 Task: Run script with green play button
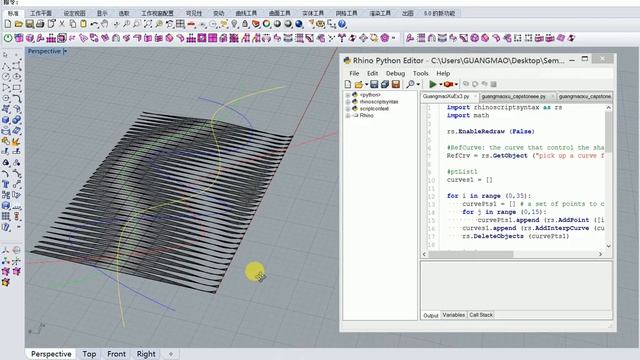(433, 84)
